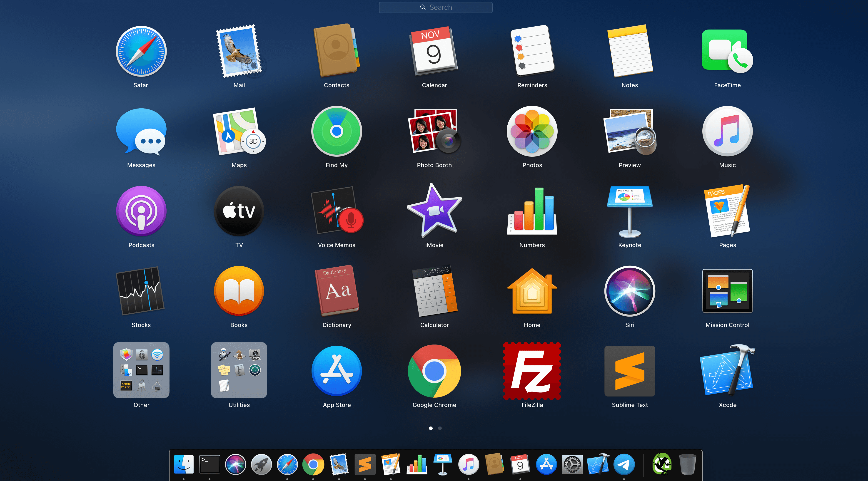Image resolution: width=868 pixels, height=481 pixels.
Task: Open Mission Control
Action: (x=728, y=291)
